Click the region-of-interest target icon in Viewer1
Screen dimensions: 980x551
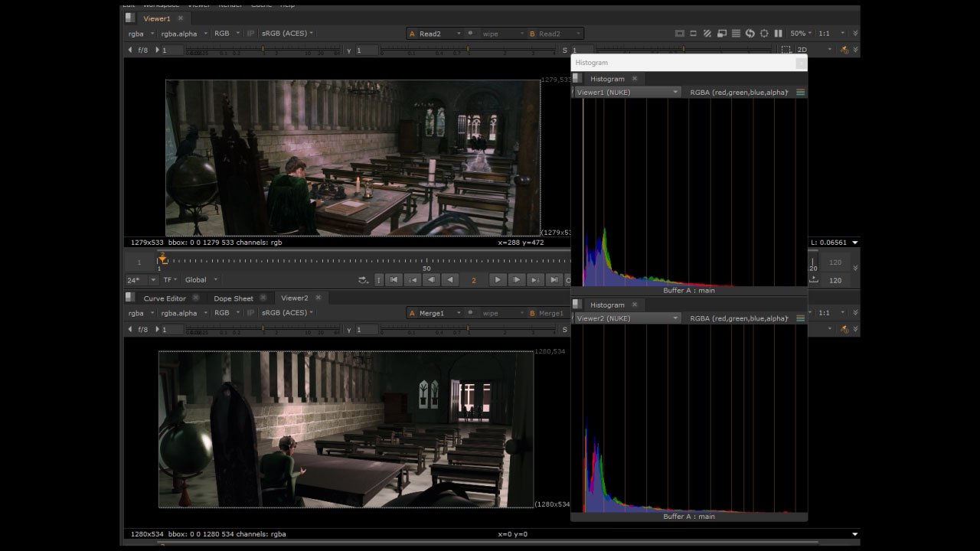(764, 34)
